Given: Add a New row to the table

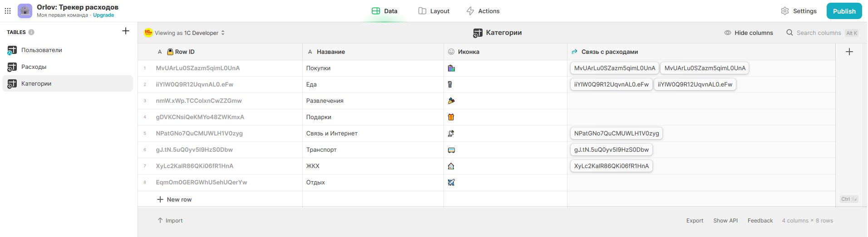Looking at the screenshot, I should [x=174, y=199].
